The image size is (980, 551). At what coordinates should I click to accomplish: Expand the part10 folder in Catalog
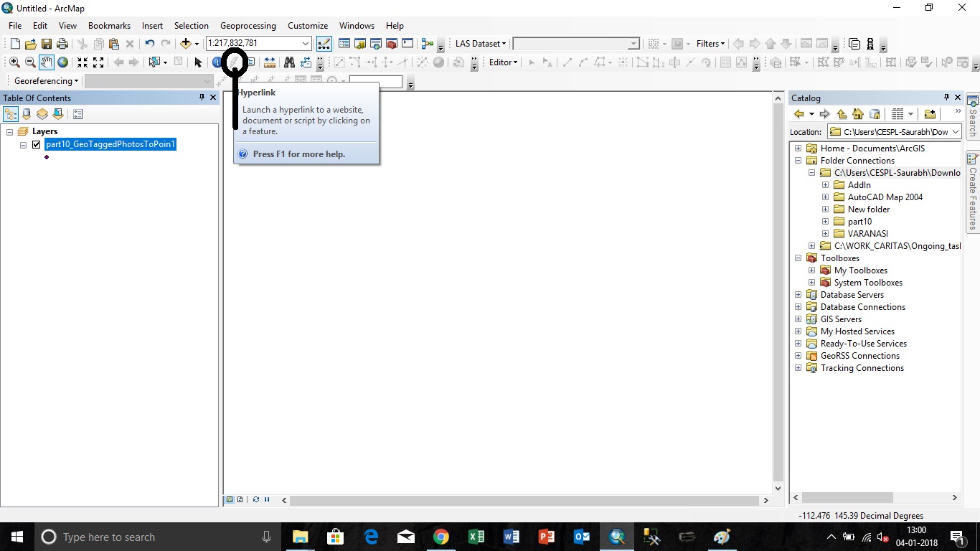pos(826,222)
